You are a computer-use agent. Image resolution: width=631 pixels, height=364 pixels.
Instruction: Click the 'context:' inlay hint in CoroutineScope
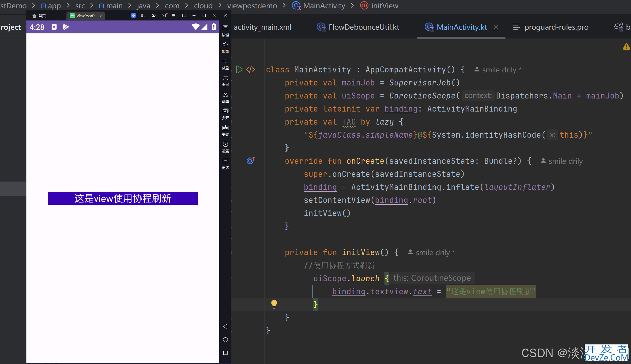[x=478, y=96]
